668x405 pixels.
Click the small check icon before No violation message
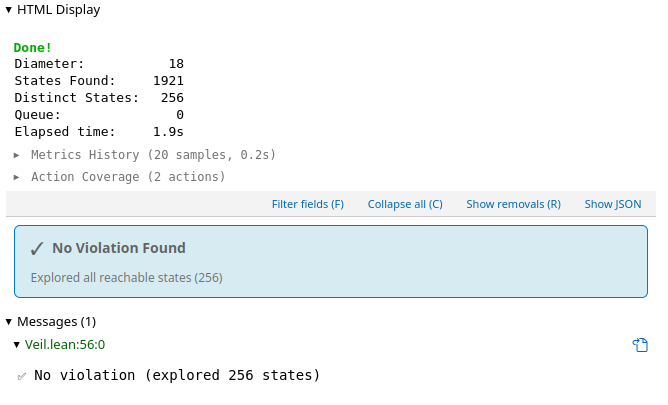(x=21, y=376)
